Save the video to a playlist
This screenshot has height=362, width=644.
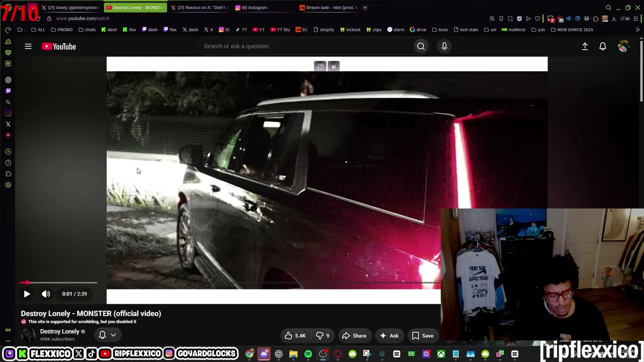tap(423, 336)
